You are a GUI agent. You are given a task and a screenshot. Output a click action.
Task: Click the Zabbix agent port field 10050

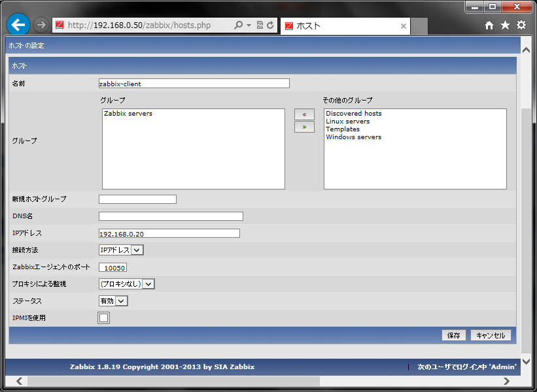tap(113, 267)
